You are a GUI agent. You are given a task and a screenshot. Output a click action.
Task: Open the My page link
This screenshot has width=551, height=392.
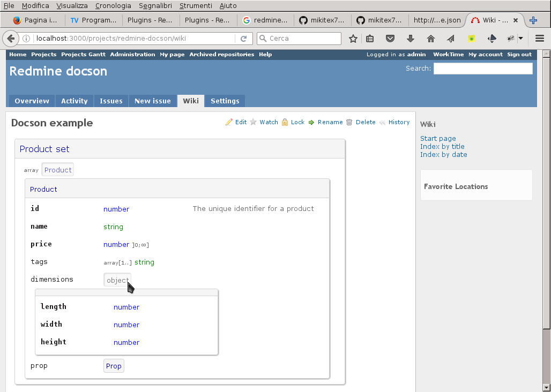[172, 55]
